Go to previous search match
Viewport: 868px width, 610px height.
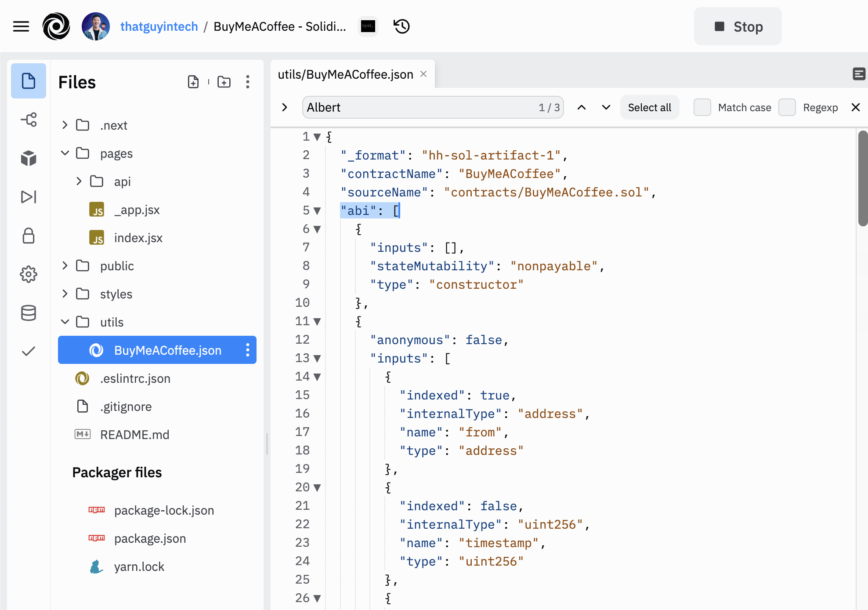[x=582, y=107]
